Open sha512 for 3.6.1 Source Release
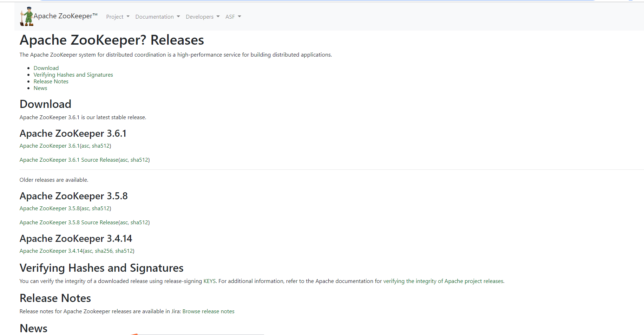The image size is (644, 335). tap(139, 160)
